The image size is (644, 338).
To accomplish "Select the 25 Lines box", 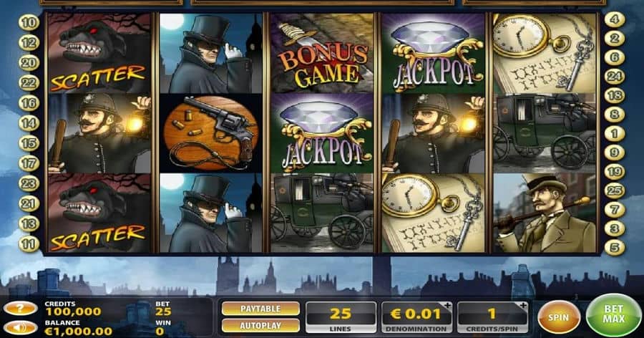I will pos(341,317).
